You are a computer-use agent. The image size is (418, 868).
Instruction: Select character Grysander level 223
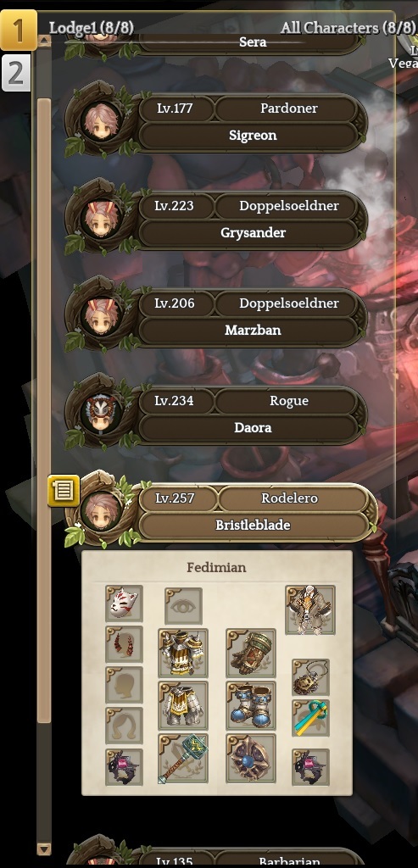tap(216, 220)
